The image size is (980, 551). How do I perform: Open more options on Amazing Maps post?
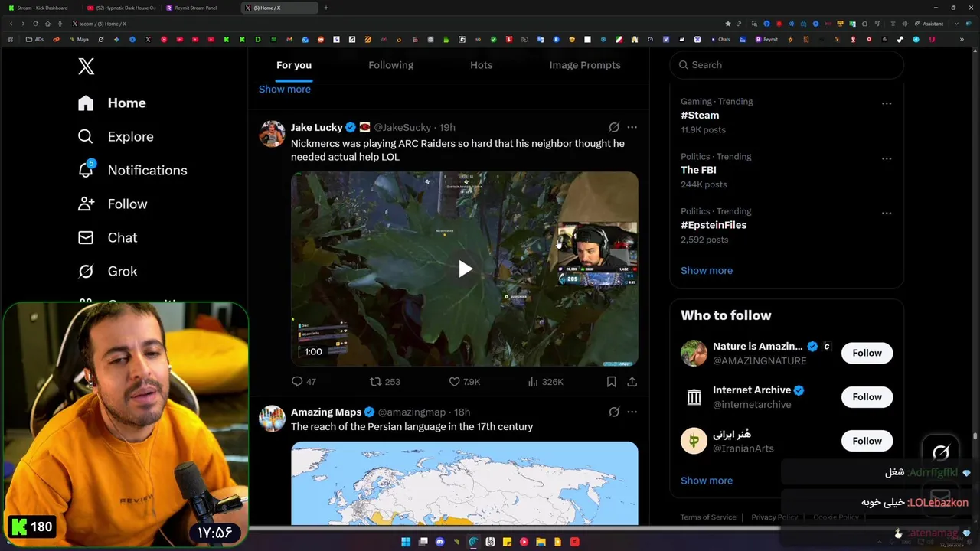pyautogui.click(x=632, y=412)
